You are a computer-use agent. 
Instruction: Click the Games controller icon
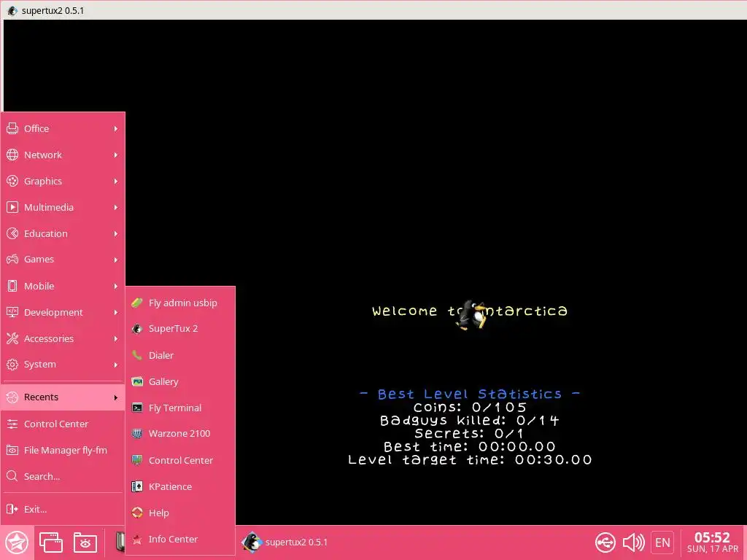coord(12,260)
